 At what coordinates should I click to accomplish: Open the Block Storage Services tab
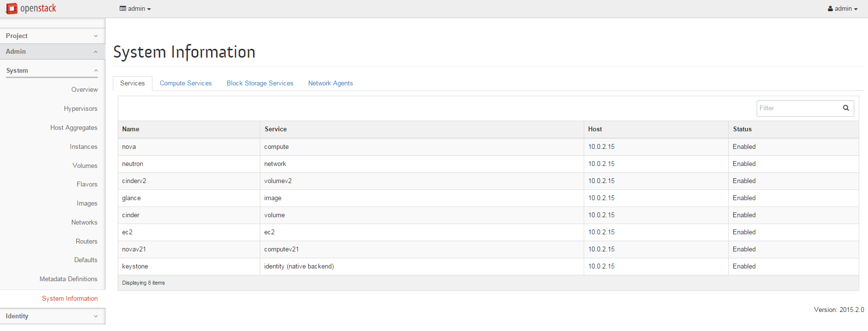click(x=260, y=83)
